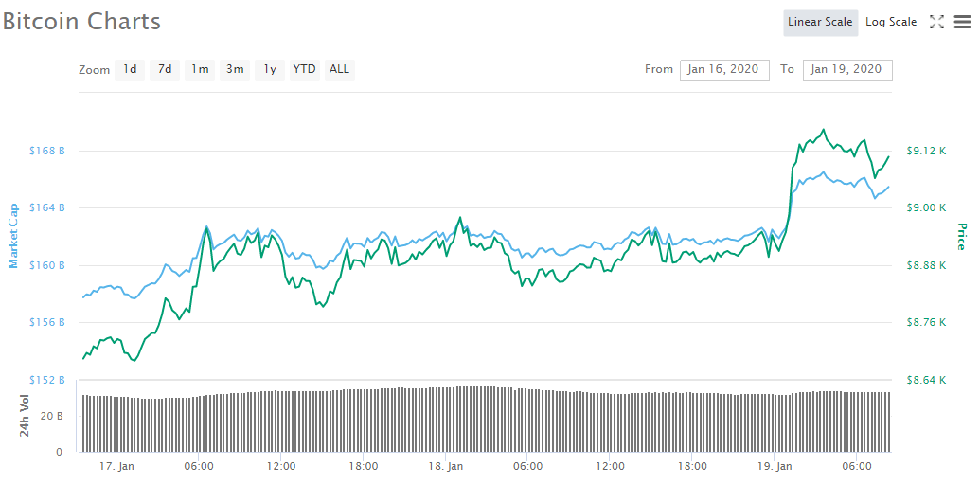
Task: Set zoom range to YTD
Action: click(304, 70)
